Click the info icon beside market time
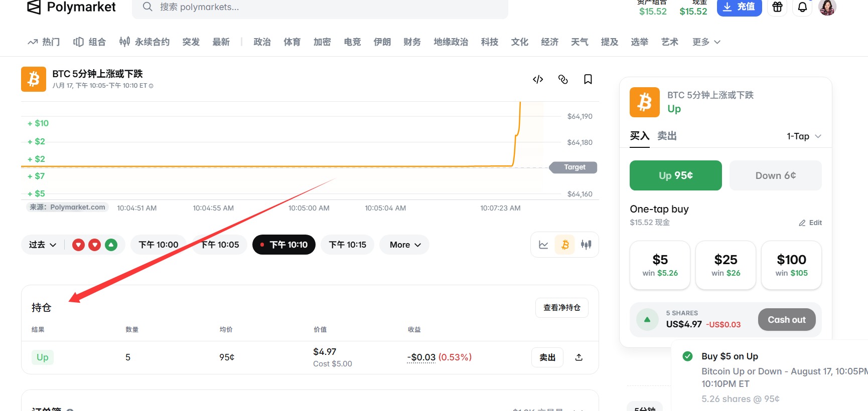868x411 pixels. (x=151, y=86)
